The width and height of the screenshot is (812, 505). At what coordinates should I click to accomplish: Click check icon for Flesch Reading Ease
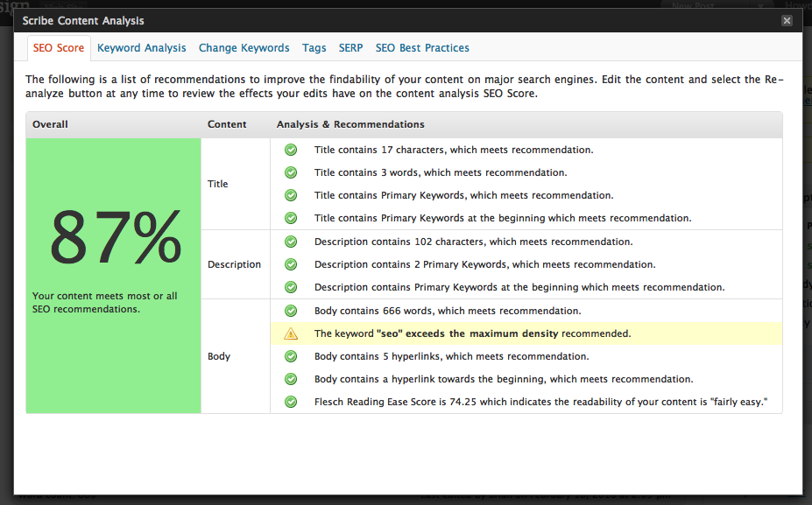click(x=291, y=402)
